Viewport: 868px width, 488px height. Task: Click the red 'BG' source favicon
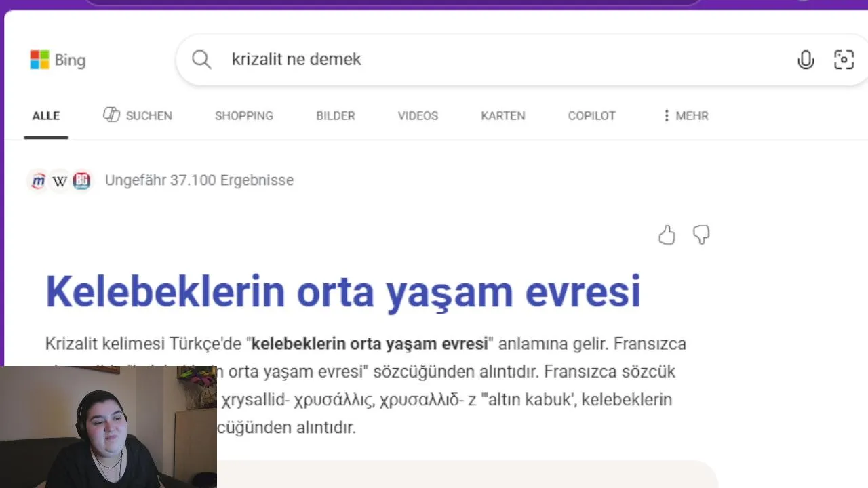(x=81, y=180)
